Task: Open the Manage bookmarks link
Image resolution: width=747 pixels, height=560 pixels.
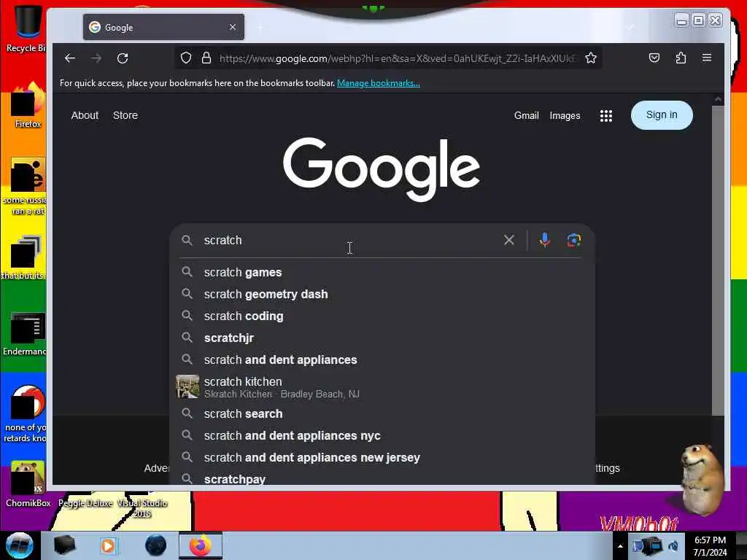Action: (x=379, y=83)
